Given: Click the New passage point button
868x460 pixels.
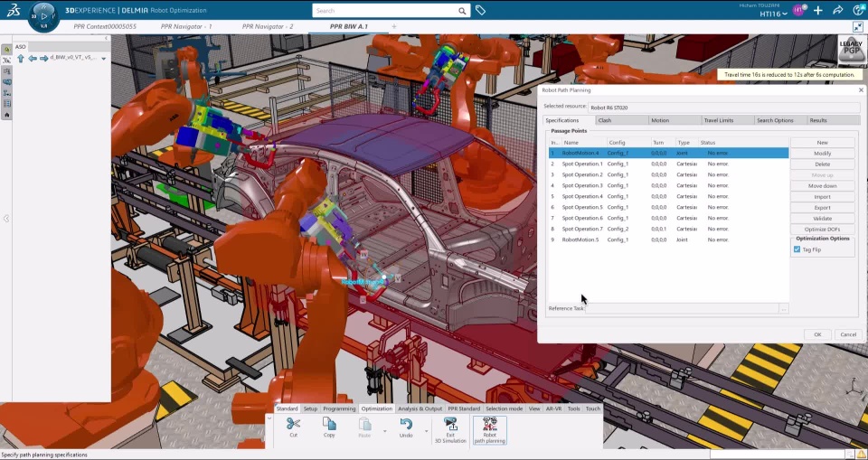Looking at the screenshot, I should 822,142.
